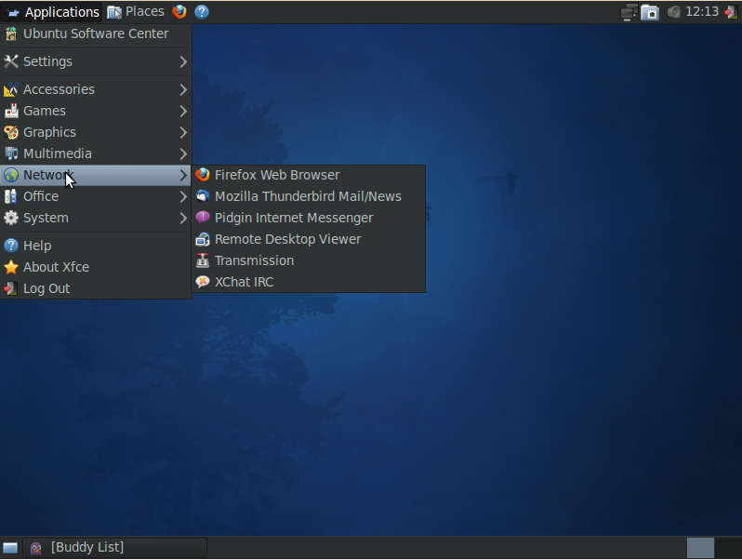
Task: Click the 12:13 clock in the panel
Action: pyautogui.click(x=702, y=12)
